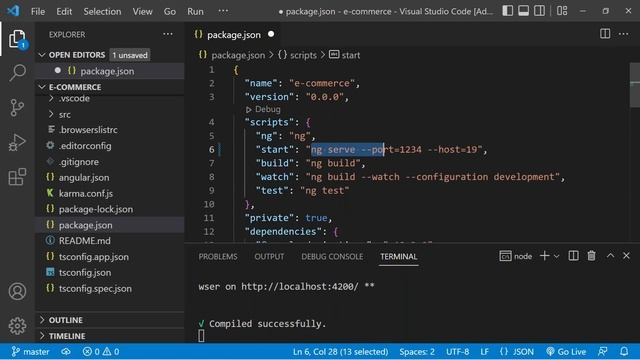Select the Terminal tab
This screenshot has height=360, width=640.
(x=399, y=256)
